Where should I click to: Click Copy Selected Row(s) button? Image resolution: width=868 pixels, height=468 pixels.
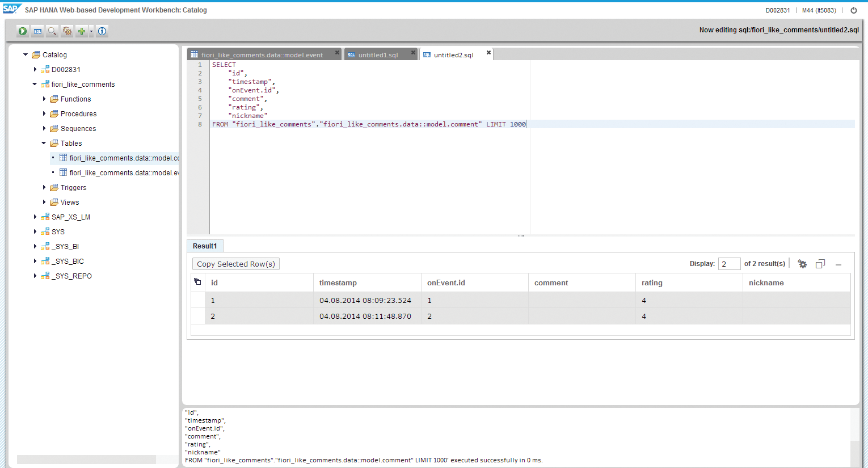(236, 264)
